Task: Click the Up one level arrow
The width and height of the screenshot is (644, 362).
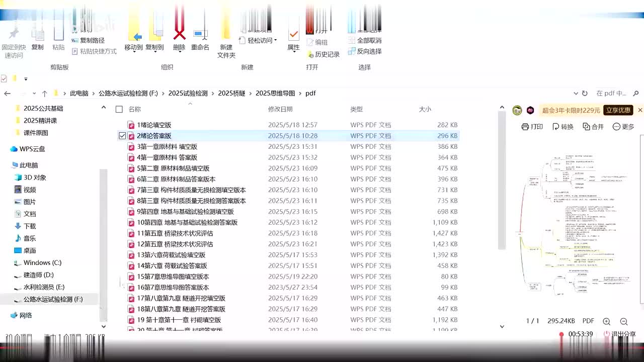Action: (x=44, y=94)
